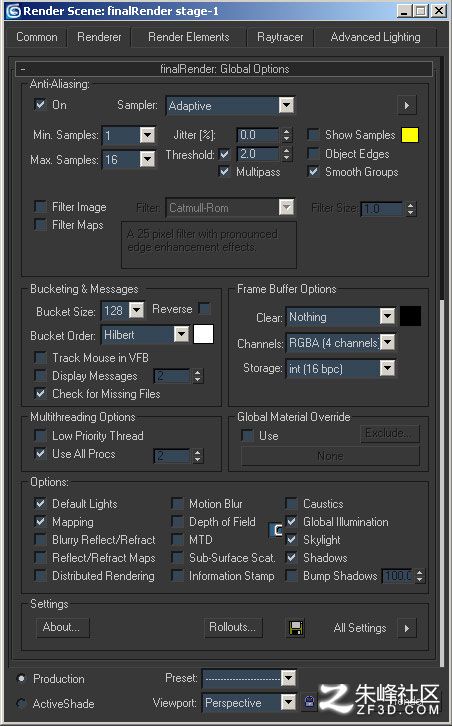Viewport: 452px width, 726px height.
Task: Enable Track Mouse in VFB
Action: [40, 357]
